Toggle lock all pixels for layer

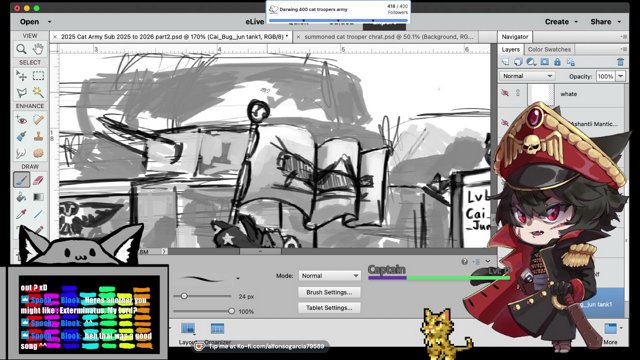click(558, 62)
